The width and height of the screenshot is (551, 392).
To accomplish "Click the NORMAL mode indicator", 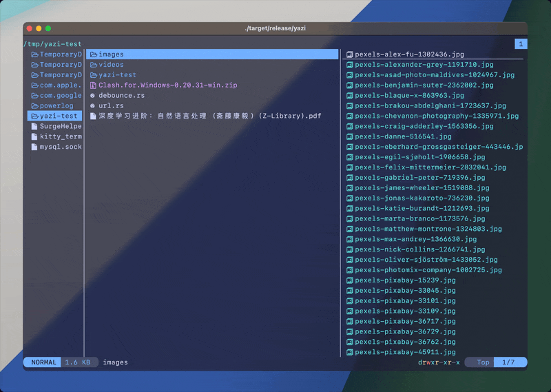I will click(x=43, y=362).
